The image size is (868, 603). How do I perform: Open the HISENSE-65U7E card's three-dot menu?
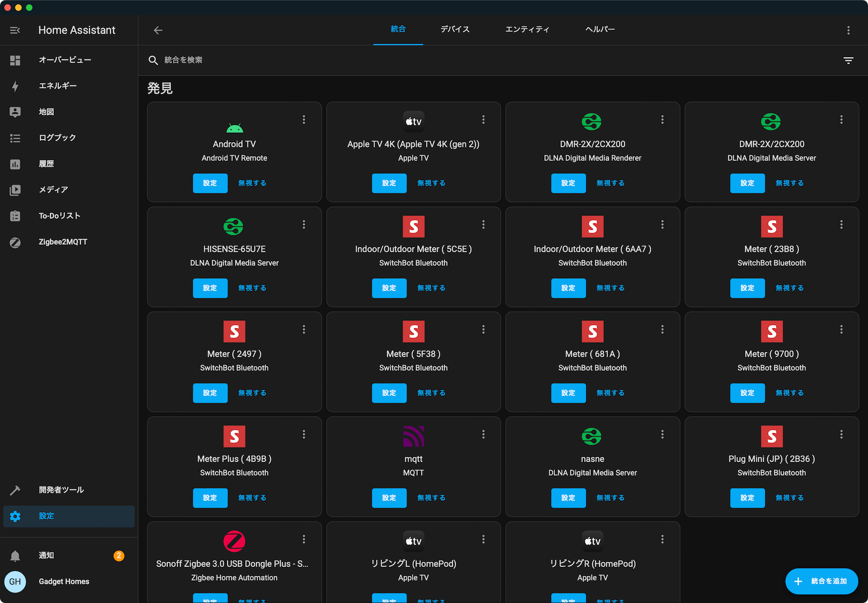(x=304, y=224)
